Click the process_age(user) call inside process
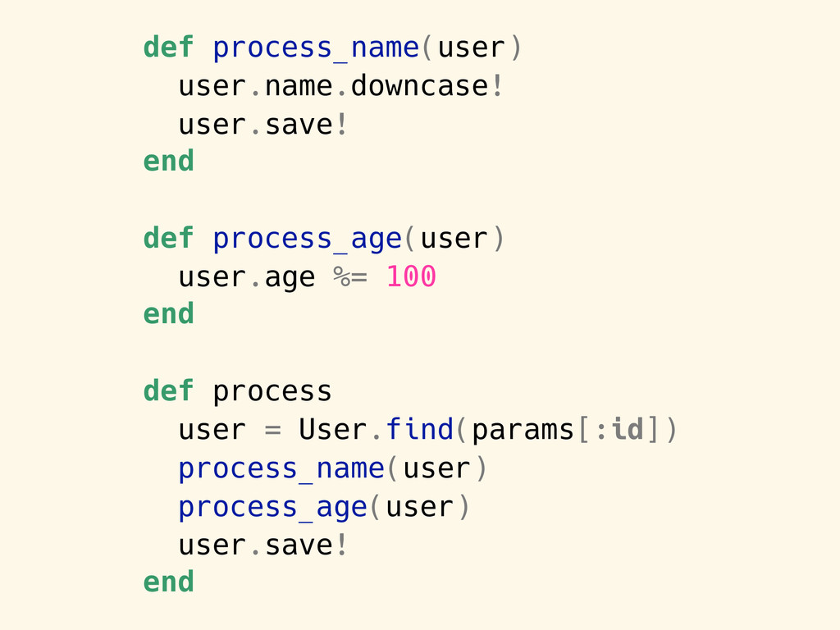The width and height of the screenshot is (840, 630). point(323,507)
